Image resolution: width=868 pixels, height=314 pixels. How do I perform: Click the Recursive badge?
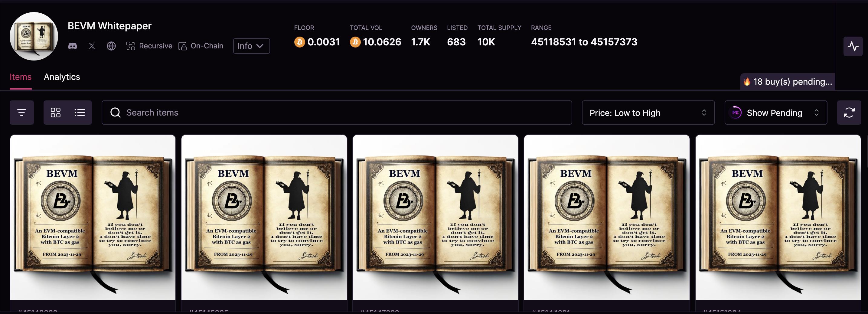(x=149, y=46)
